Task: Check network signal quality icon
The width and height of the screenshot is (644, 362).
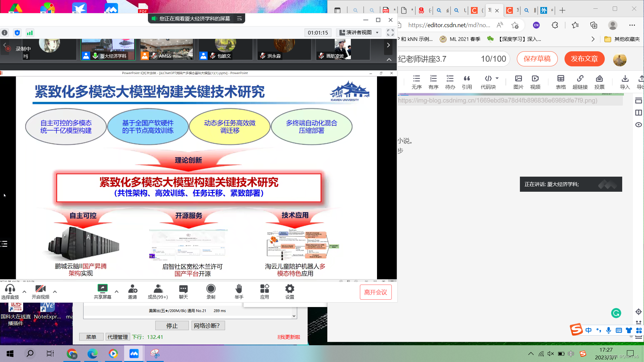Action: pyautogui.click(x=30, y=33)
